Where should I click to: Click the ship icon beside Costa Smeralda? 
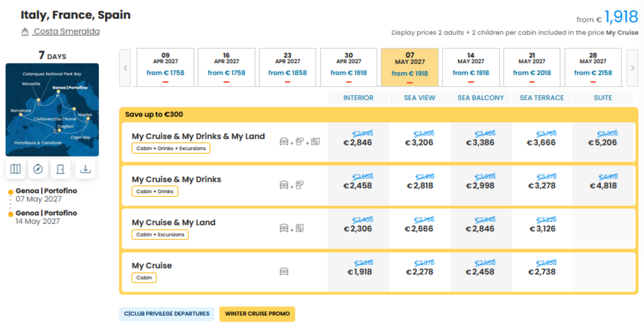click(25, 32)
